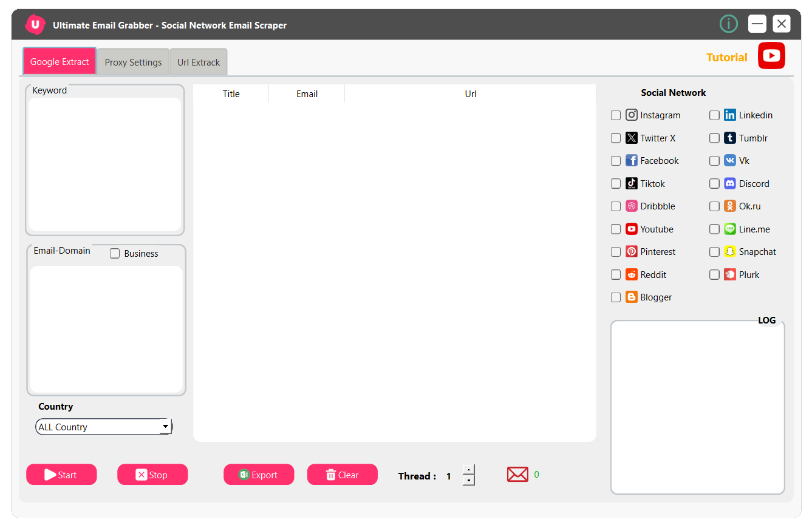Tick the Vk checkbox
The image size is (812, 525).
(714, 161)
